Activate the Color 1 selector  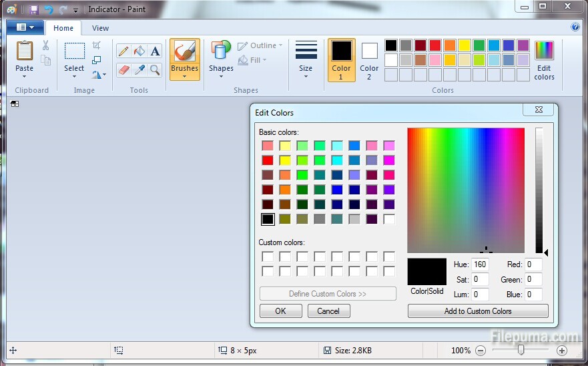pos(341,59)
